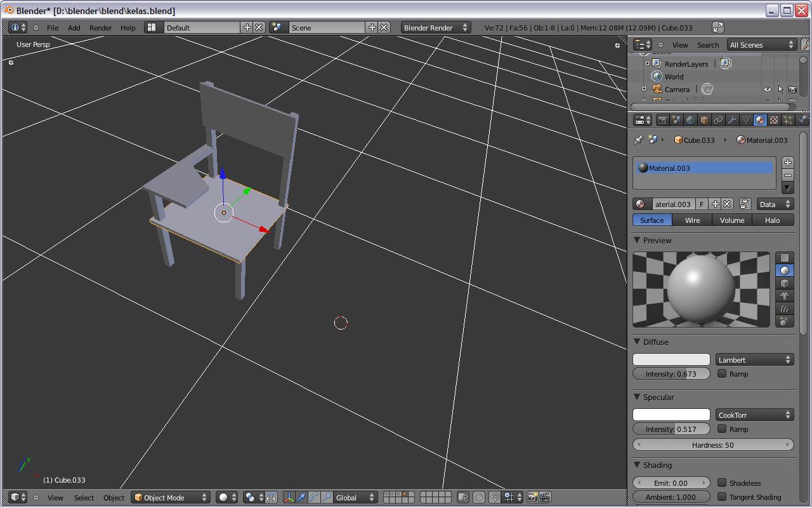Click OpenGL render active viewport camera icon

[x=532, y=497]
